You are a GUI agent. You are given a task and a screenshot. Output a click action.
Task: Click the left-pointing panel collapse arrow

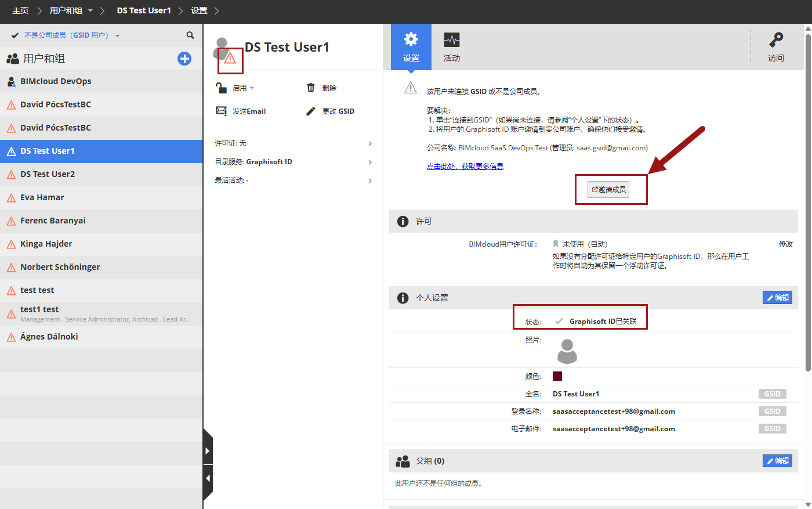[208, 478]
